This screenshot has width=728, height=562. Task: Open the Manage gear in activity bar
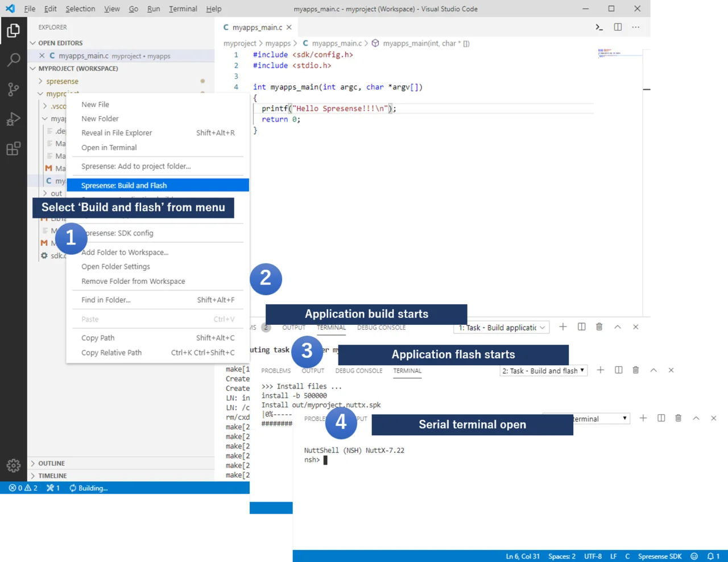click(x=13, y=465)
